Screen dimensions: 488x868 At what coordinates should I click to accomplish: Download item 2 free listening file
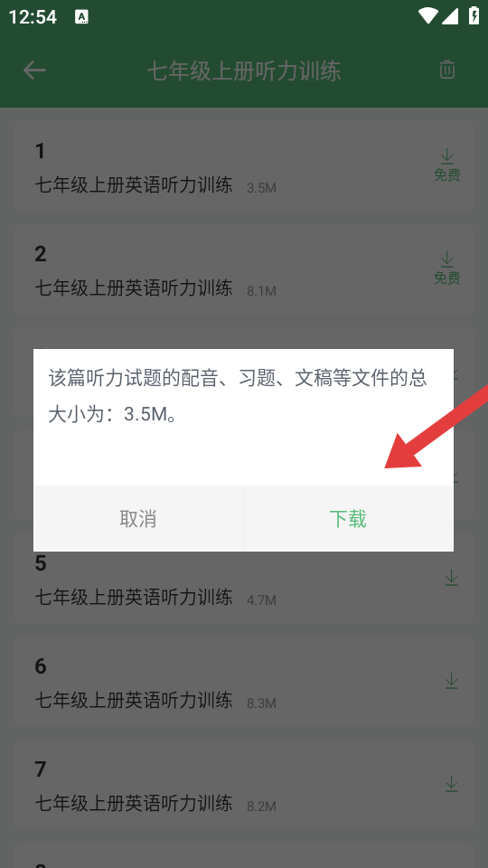[446, 269]
